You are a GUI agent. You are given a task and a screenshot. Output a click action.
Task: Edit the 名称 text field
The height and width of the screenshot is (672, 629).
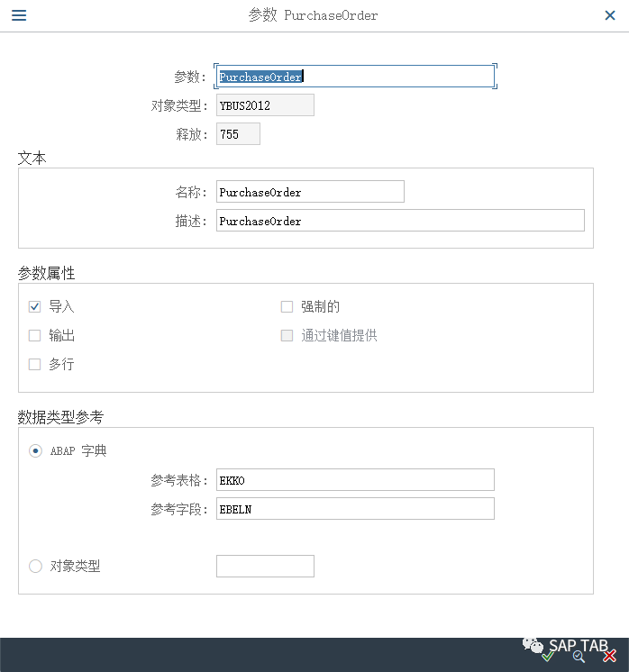310,192
